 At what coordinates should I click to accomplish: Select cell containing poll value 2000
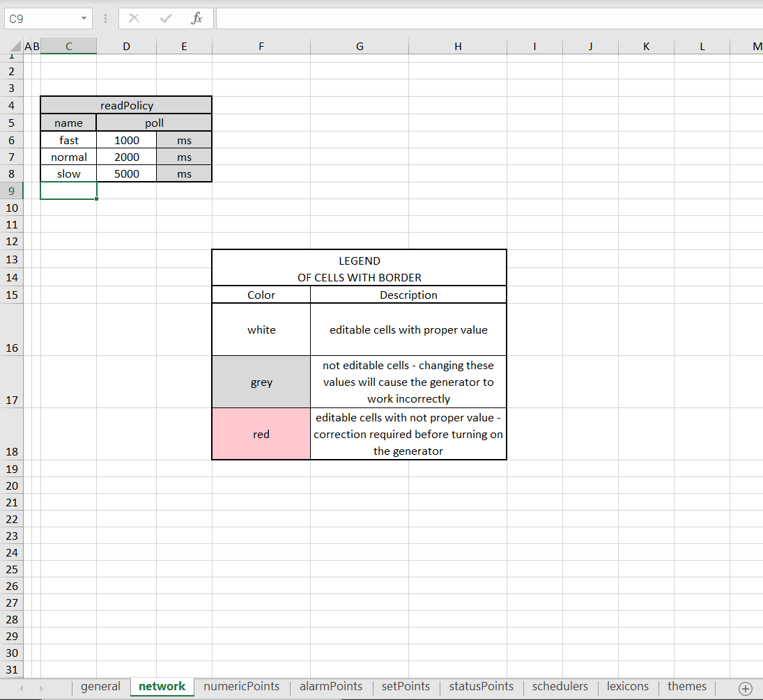tap(127, 157)
